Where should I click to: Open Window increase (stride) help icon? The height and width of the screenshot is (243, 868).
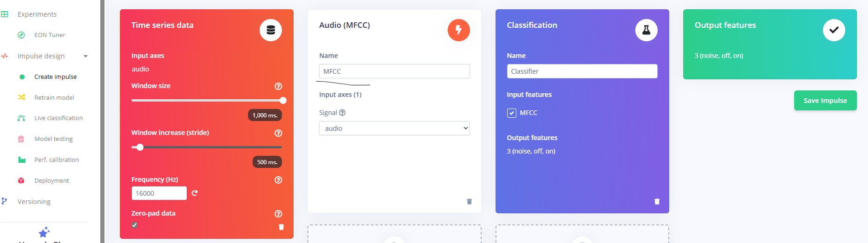pyautogui.click(x=278, y=133)
